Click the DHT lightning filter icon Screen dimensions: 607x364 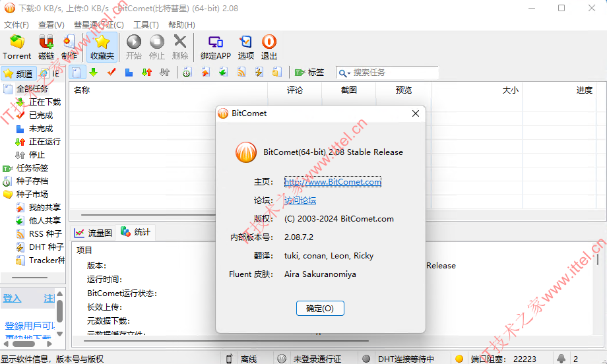pyautogui.click(x=259, y=73)
